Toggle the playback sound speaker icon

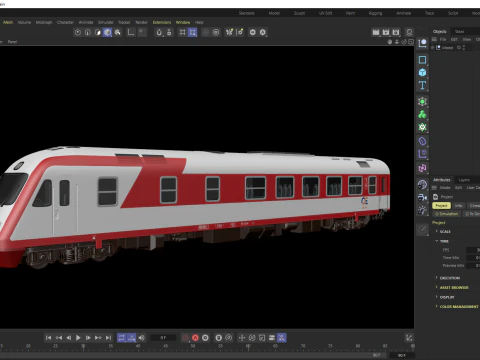[142, 338]
